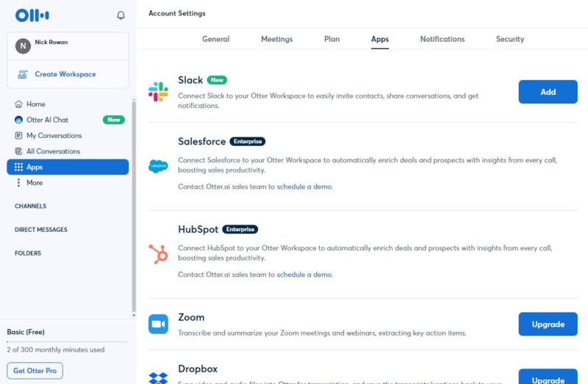
Task: Open the notifications bell
Action: (121, 15)
